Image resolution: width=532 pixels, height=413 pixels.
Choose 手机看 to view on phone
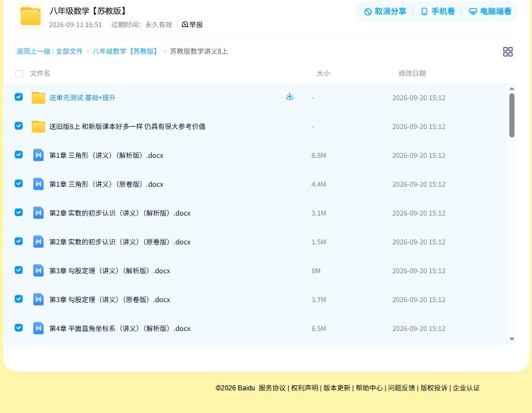coord(437,11)
